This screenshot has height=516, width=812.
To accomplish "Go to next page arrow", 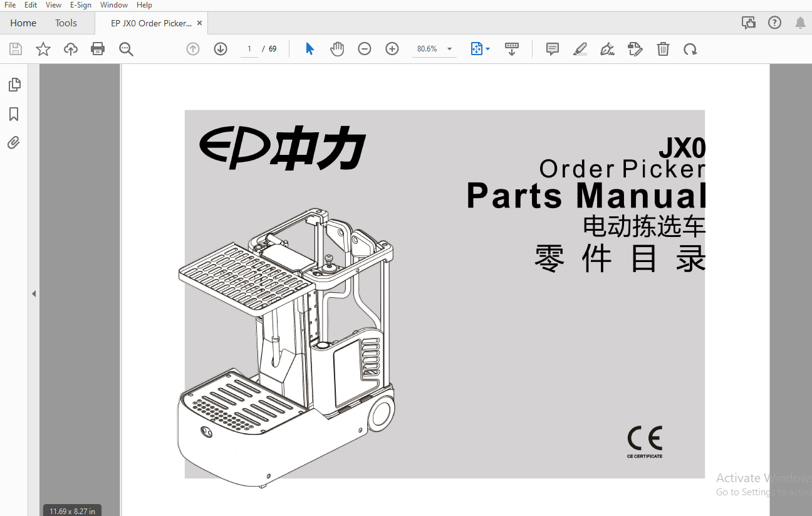I will (x=221, y=49).
